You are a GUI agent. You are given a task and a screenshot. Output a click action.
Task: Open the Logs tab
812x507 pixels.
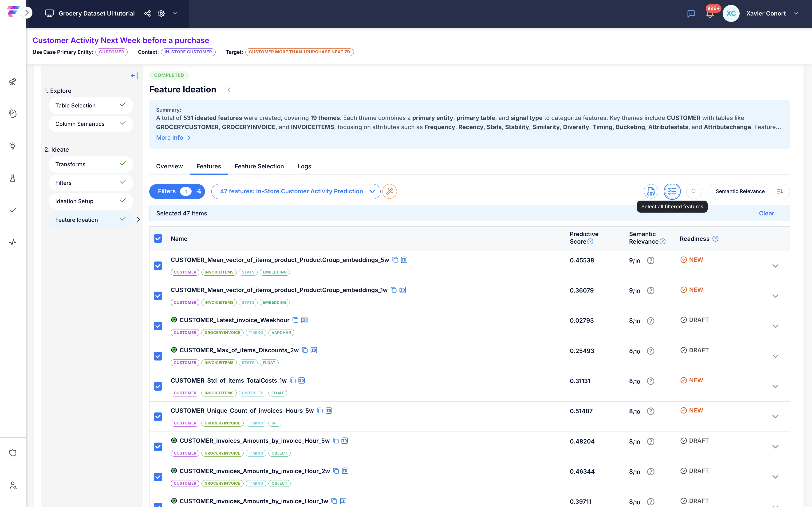pos(304,166)
